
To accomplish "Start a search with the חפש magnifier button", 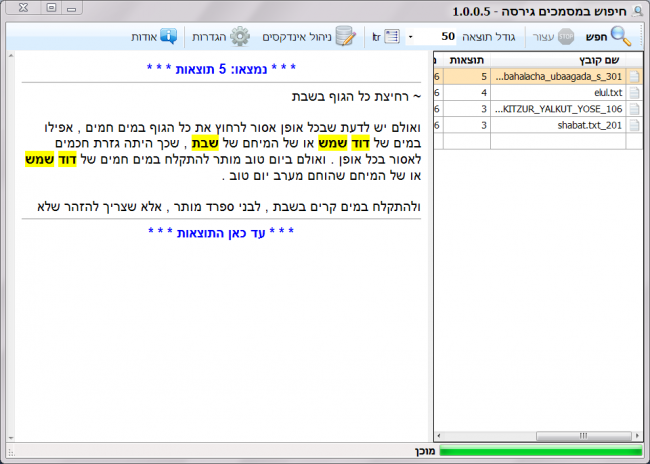I will (609, 36).
